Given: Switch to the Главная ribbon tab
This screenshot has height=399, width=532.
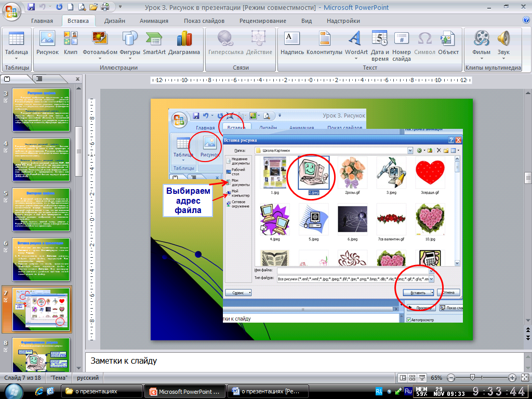Looking at the screenshot, I should click(42, 21).
